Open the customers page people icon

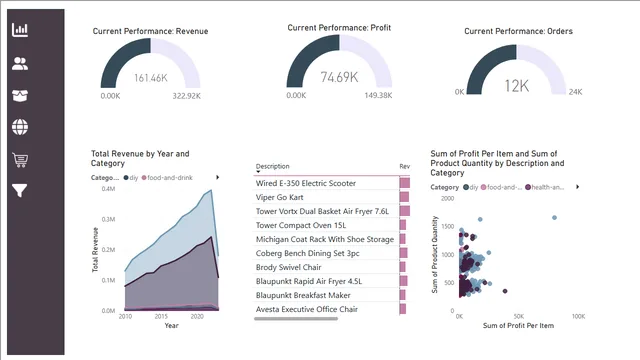coord(20,64)
